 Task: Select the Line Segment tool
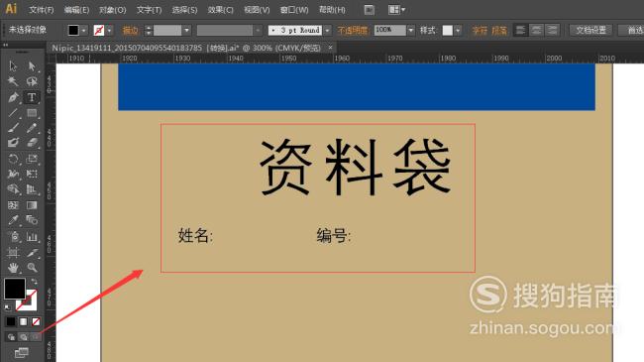tap(13, 112)
